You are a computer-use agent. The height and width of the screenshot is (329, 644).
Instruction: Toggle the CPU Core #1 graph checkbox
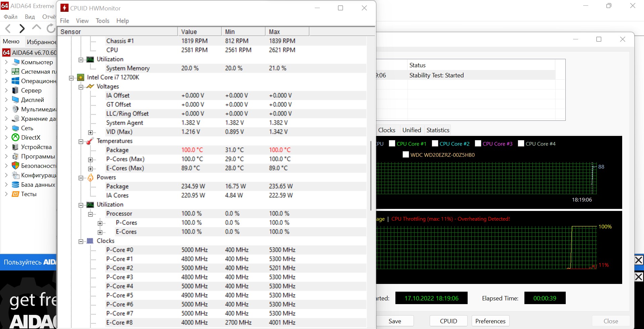click(x=392, y=144)
